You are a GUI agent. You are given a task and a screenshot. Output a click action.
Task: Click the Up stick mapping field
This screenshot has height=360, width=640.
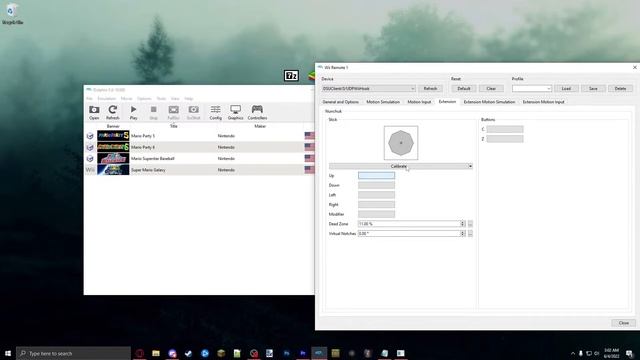(376, 176)
